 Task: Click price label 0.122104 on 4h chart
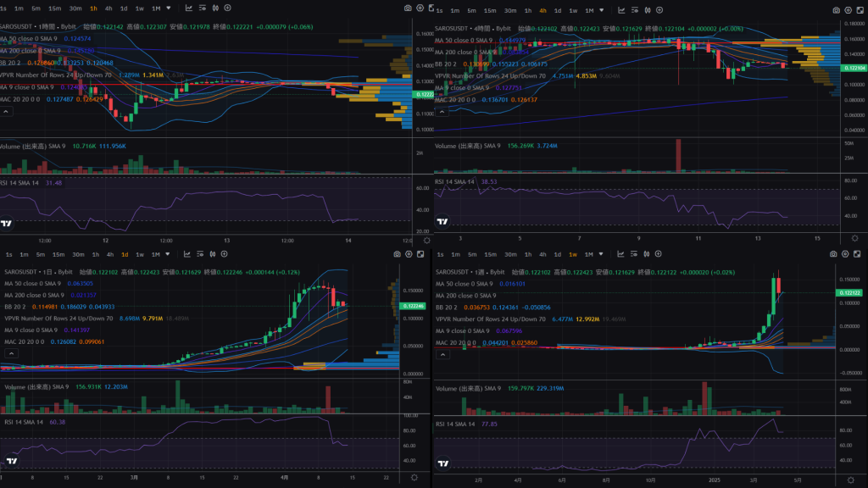tap(854, 68)
